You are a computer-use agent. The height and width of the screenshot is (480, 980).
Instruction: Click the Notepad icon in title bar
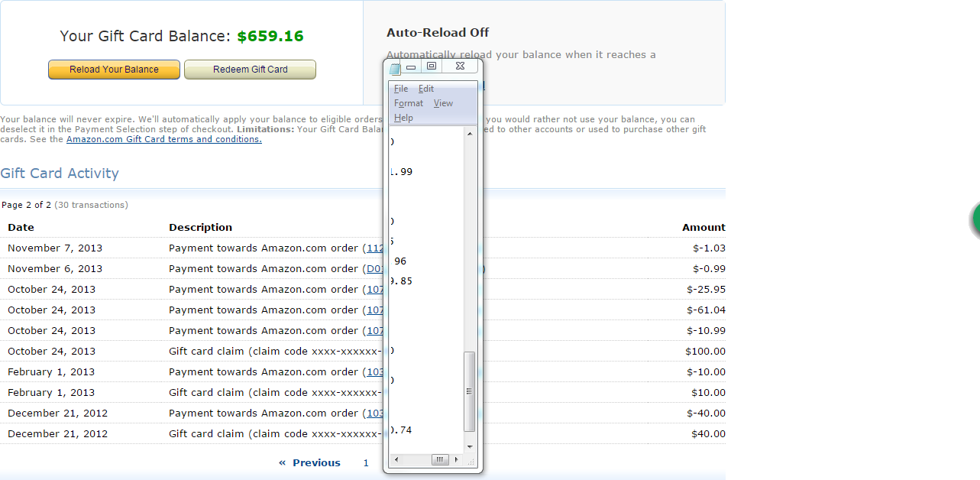click(394, 69)
